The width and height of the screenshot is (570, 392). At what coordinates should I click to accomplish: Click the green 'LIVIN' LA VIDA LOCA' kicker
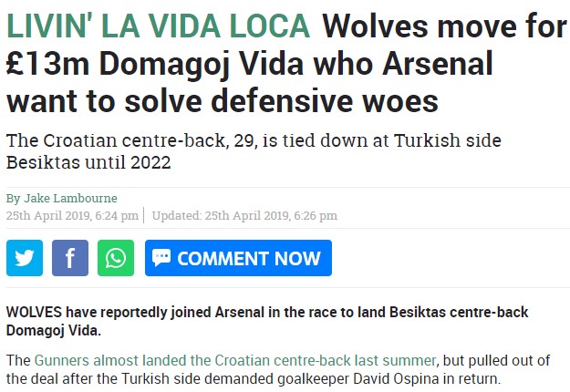(158, 26)
